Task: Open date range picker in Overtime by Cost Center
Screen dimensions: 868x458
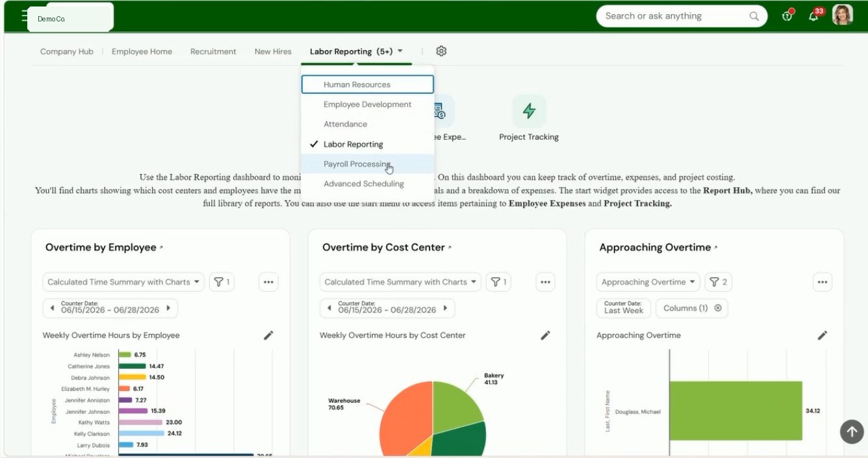Action: [387, 308]
